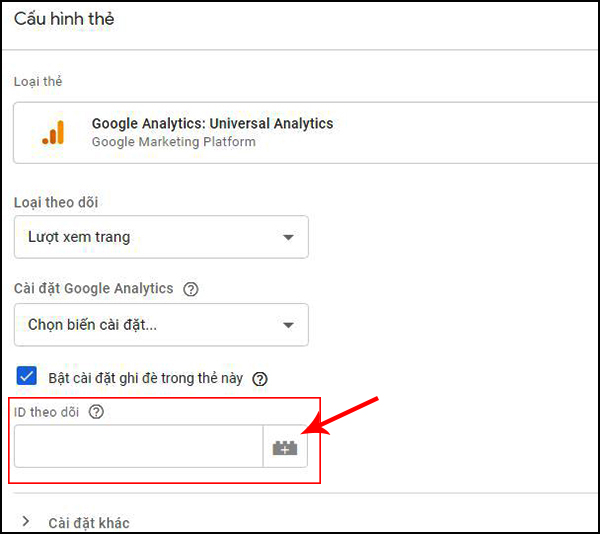
Task: Toggle via the Bật cài đặt ghi đè label text
Action: tap(145, 378)
